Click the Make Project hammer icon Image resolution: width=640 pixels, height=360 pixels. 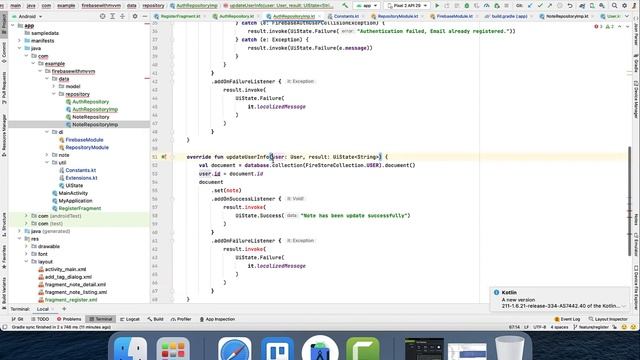tap(345, 6)
